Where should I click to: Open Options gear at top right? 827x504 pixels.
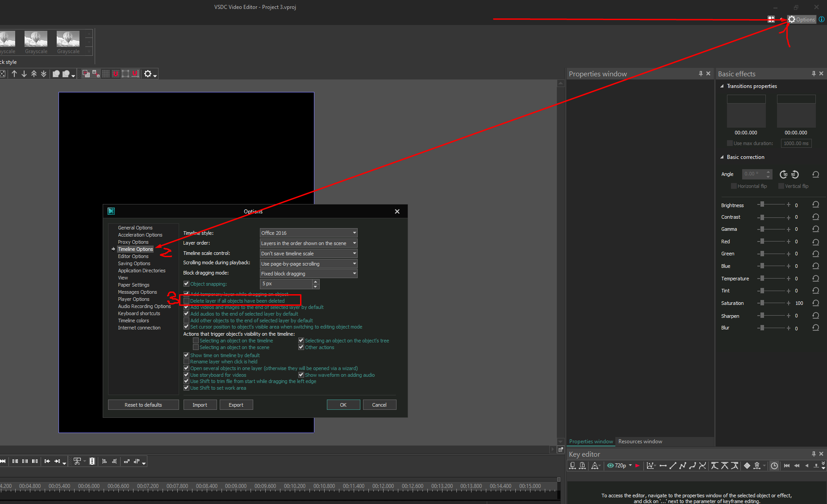click(x=802, y=20)
